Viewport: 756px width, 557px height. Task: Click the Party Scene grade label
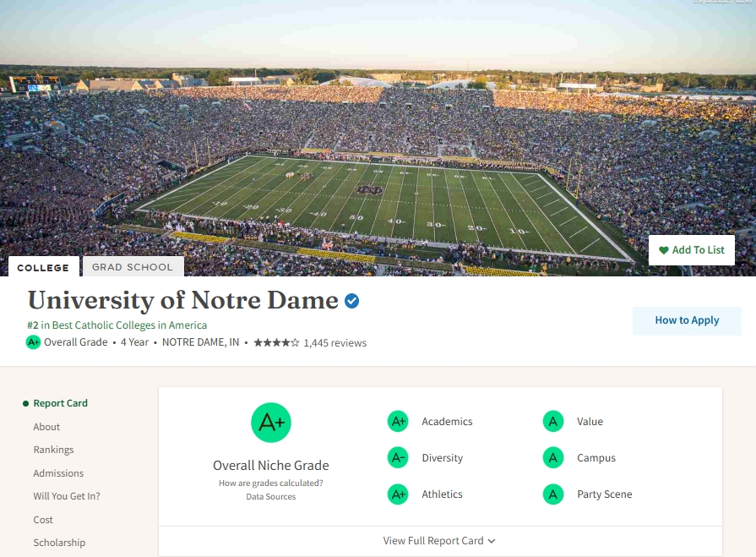605,494
